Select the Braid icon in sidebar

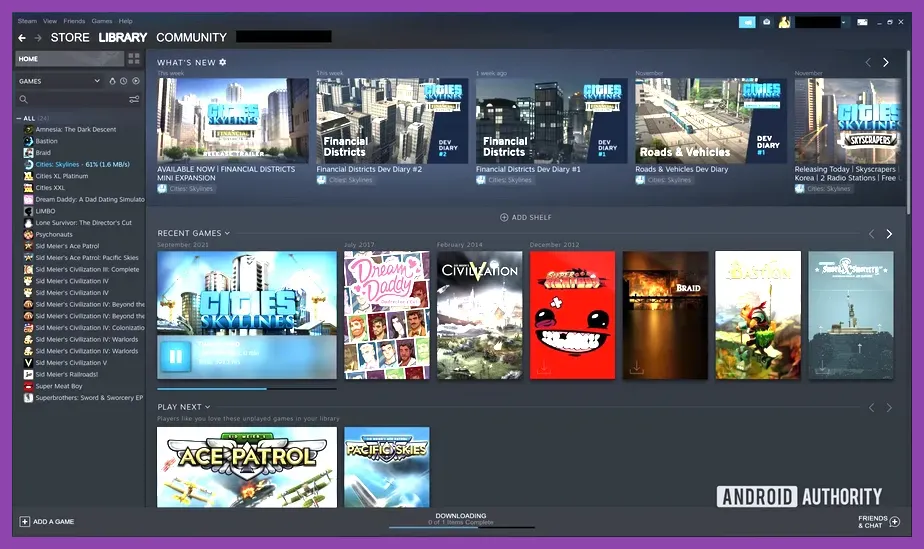coord(28,153)
